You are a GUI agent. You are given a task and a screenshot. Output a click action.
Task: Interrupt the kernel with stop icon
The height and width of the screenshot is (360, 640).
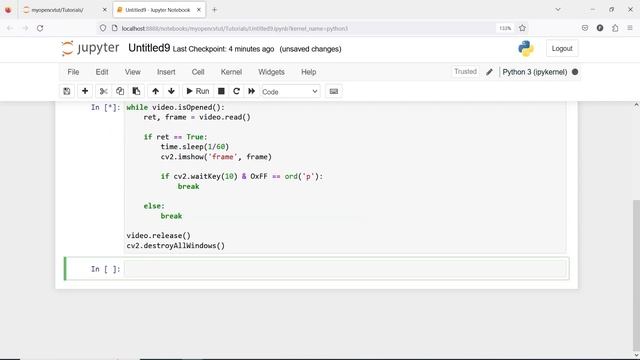coord(221,91)
